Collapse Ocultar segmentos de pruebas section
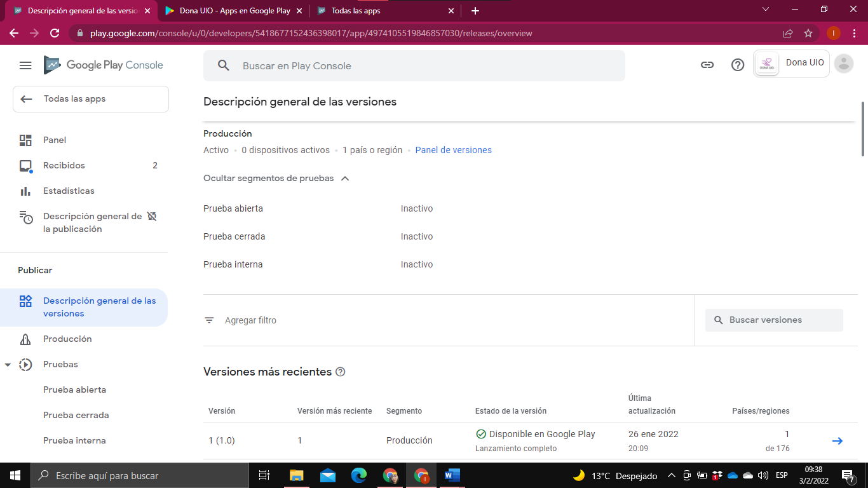This screenshot has height=488, width=868. point(345,179)
